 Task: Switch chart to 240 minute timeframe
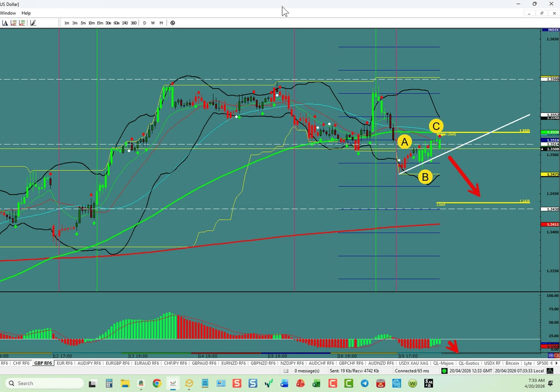[125, 23]
